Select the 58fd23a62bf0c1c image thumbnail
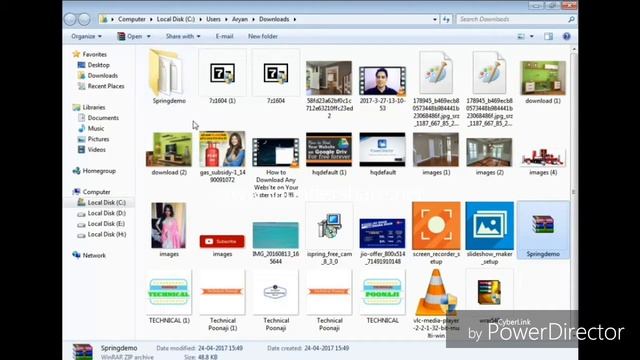Viewport: 640px width, 360px height. point(329,78)
